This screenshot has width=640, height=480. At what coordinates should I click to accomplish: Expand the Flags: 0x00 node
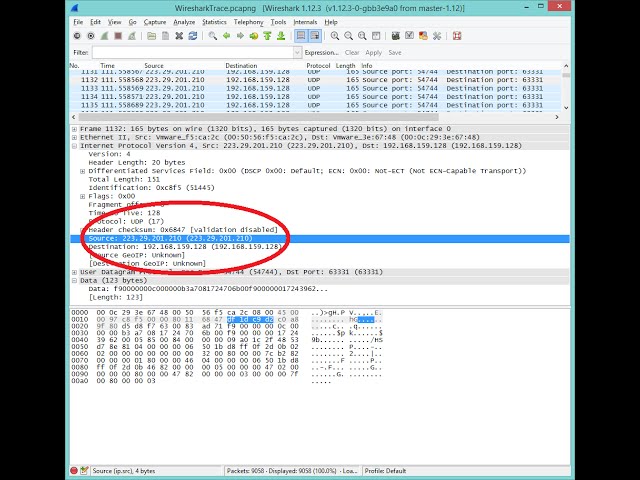coord(82,197)
